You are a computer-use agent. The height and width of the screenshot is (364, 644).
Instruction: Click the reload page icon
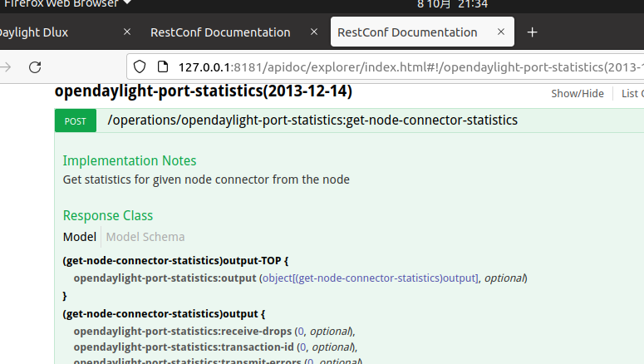click(35, 66)
